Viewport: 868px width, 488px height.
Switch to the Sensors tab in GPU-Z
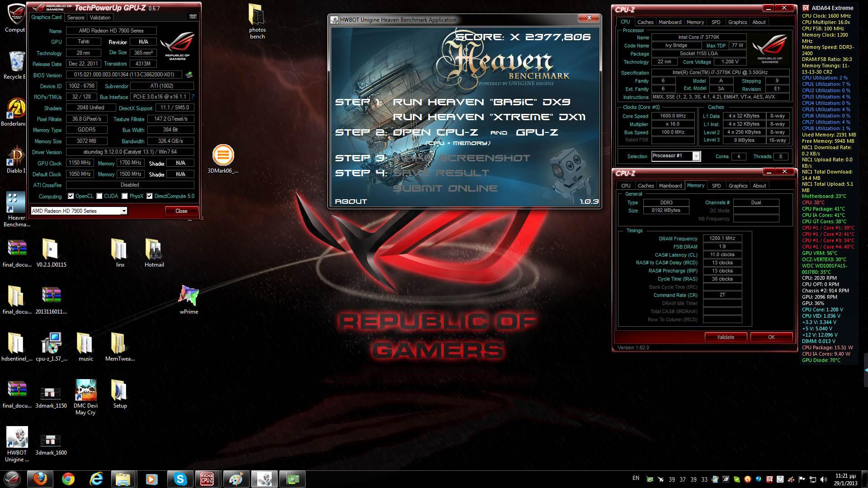click(75, 18)
